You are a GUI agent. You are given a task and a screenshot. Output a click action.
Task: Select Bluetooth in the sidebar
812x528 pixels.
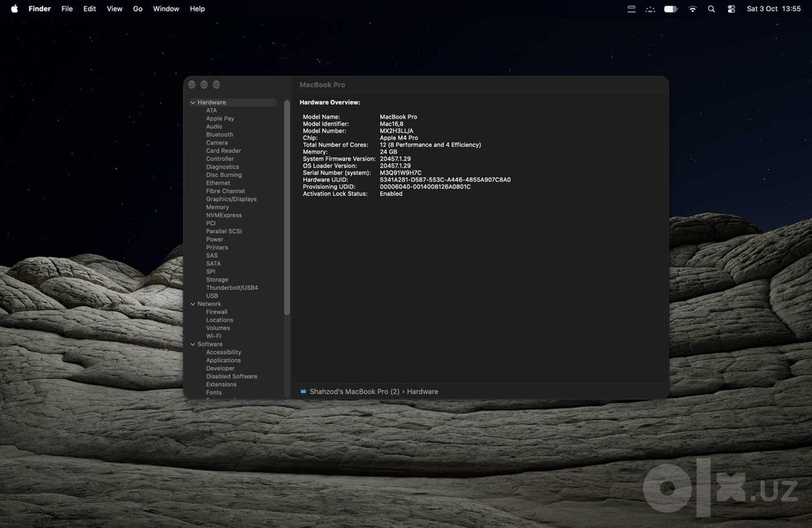point(219,135)
